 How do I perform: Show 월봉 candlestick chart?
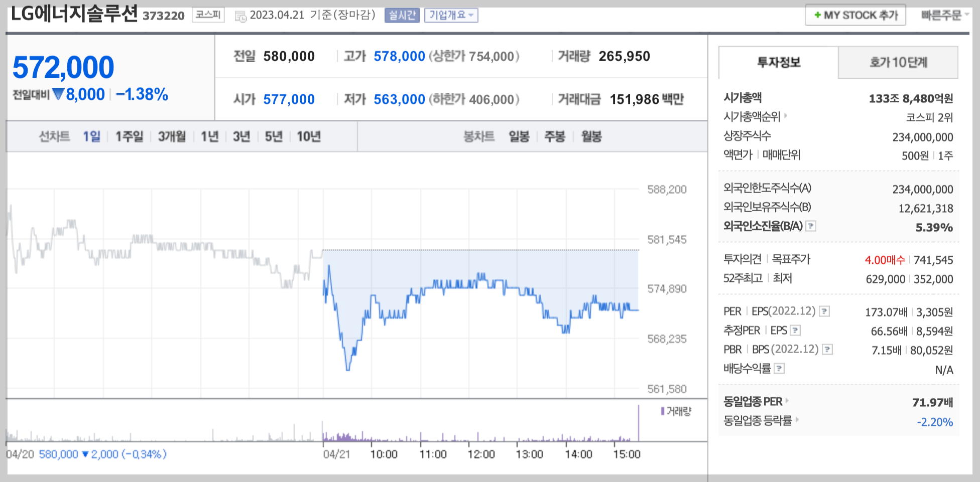pos(591,136)
